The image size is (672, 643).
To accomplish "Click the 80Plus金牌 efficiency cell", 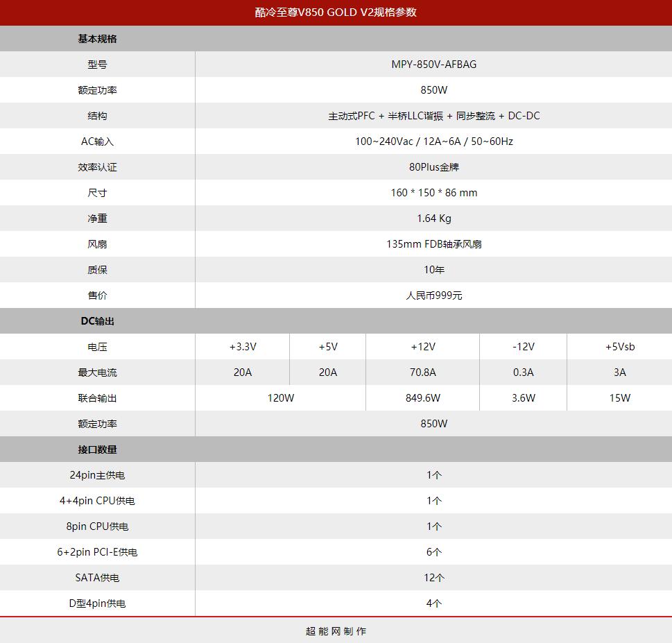I will 433,167.
